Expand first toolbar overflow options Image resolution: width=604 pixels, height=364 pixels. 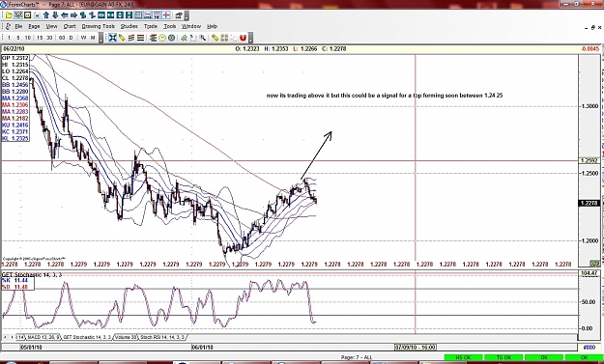click(x=187, y=15)
